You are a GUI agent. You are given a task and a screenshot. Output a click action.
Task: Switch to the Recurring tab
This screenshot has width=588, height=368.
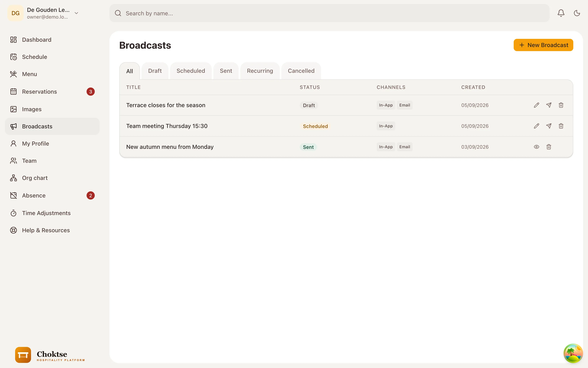[260, 71]
